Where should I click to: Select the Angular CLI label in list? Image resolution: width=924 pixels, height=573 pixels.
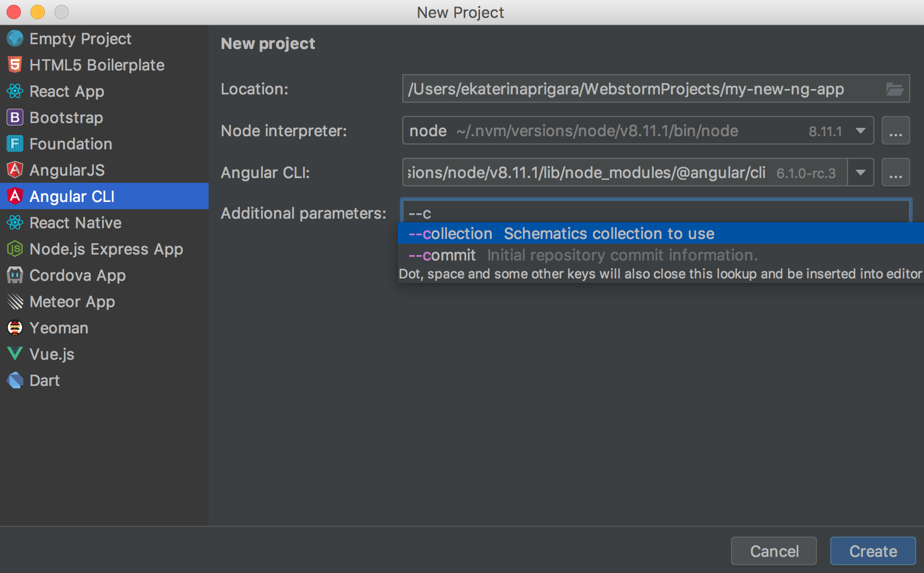point(72,197)
